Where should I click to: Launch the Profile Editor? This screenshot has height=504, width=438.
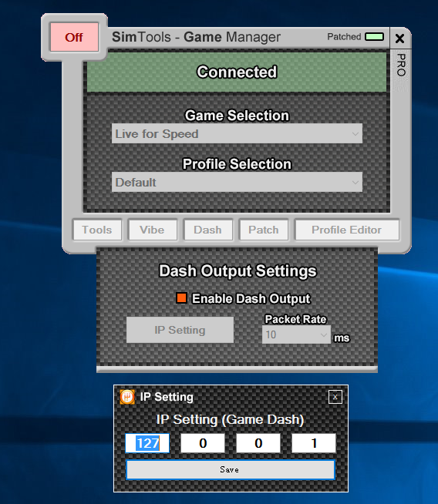pos(347,230)
